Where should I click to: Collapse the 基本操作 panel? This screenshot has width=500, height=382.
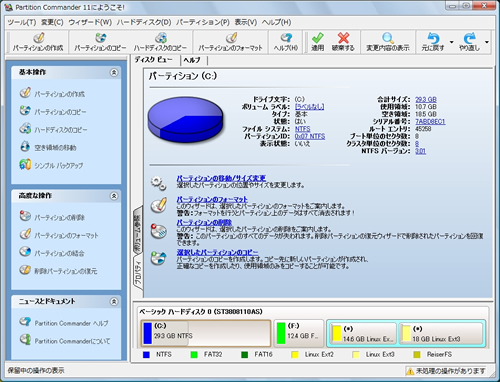pos(114,72)
